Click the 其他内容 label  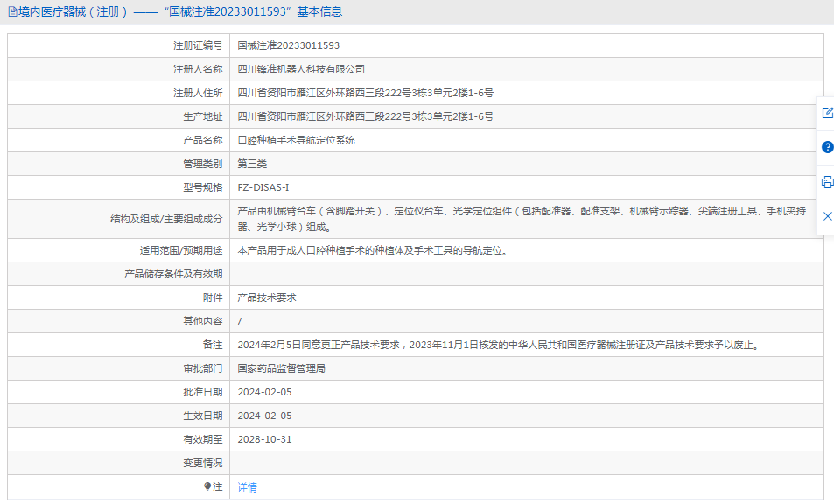pos(203,321)
